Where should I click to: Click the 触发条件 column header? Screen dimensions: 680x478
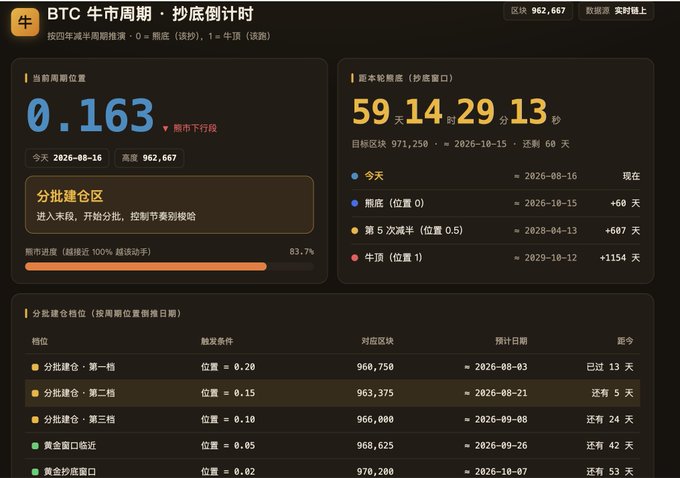click(217, 341)
